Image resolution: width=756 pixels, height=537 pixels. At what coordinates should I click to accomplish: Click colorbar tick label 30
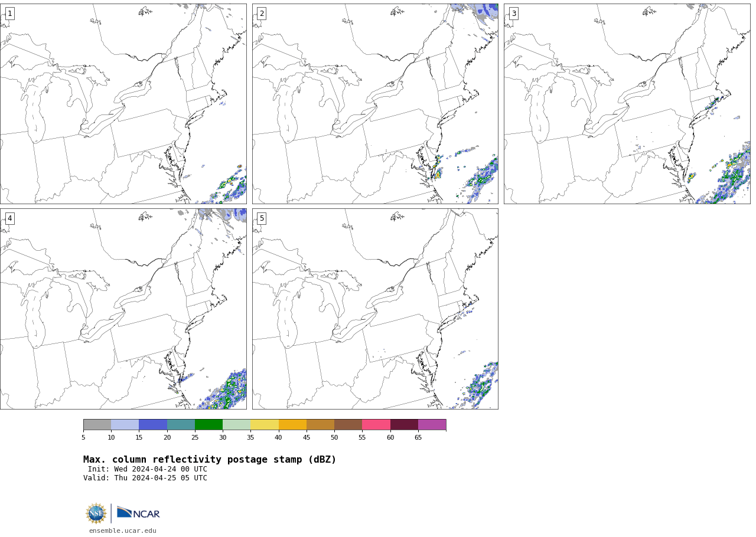pos(223,437)
